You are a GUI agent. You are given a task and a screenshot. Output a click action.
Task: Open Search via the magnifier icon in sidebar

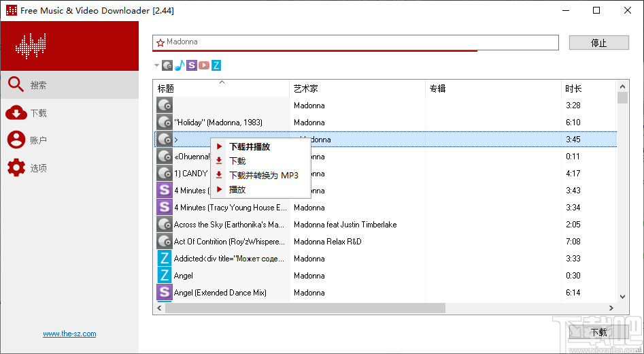pyautogui.click(x=16, y=84)
